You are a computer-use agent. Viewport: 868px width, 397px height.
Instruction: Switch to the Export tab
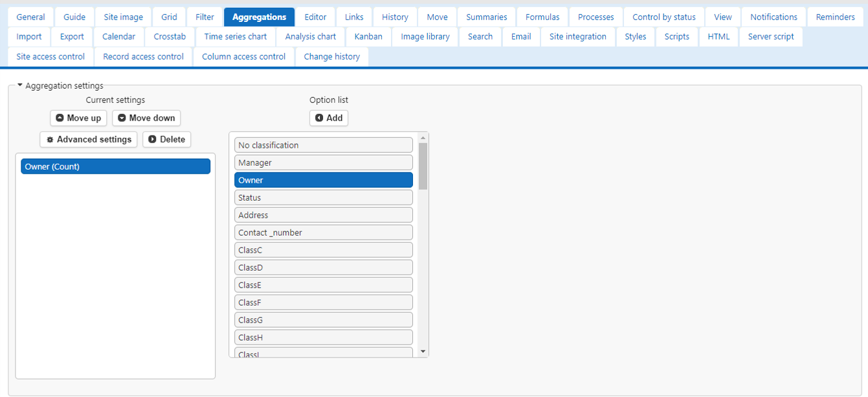point(72,36)
